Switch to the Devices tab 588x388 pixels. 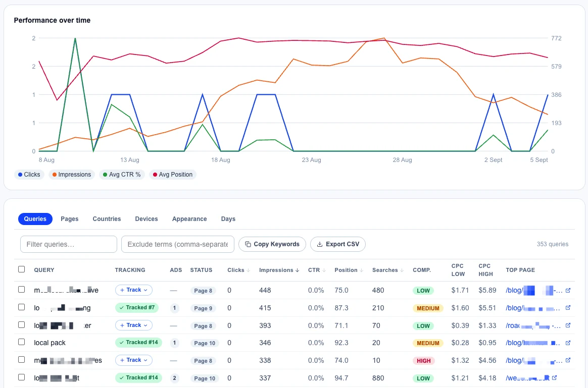(x=146, y=218)
